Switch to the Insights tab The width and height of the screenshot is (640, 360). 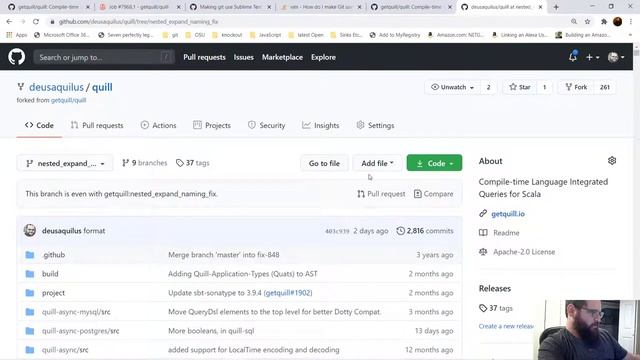pyautogui.click(x=320, y=125)
